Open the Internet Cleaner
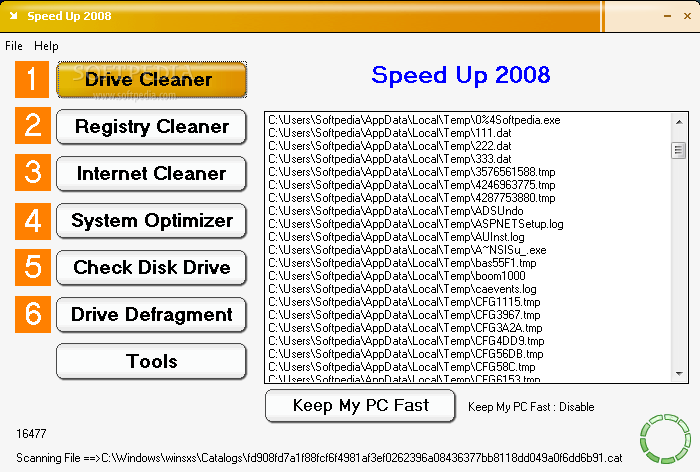Image resolution: width=700 pixels, height=472 pixels. click(x=151, y=174)
